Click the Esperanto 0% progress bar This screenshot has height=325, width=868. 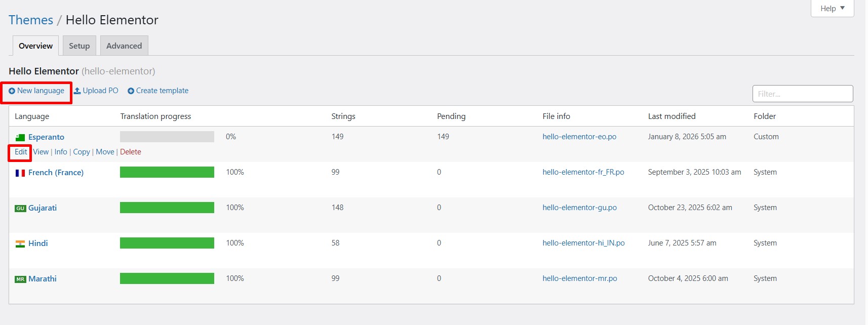[167, 137]
